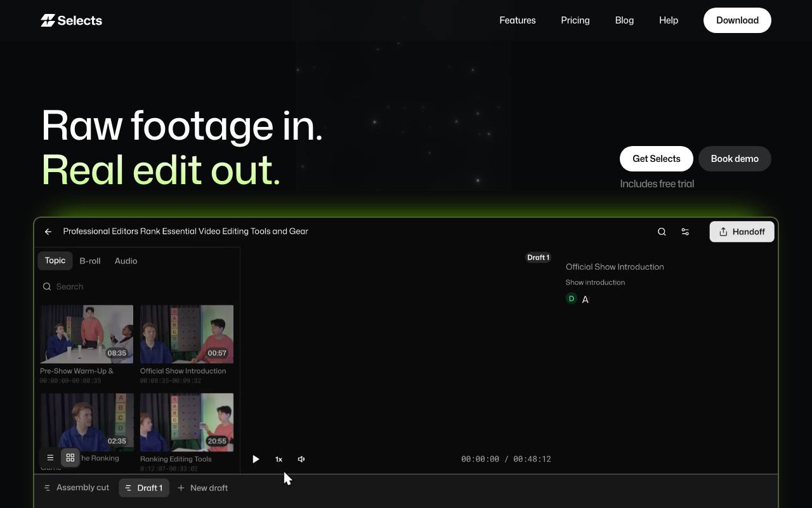Switch to grid view
812x508 pixels.
tap(70, 458)
